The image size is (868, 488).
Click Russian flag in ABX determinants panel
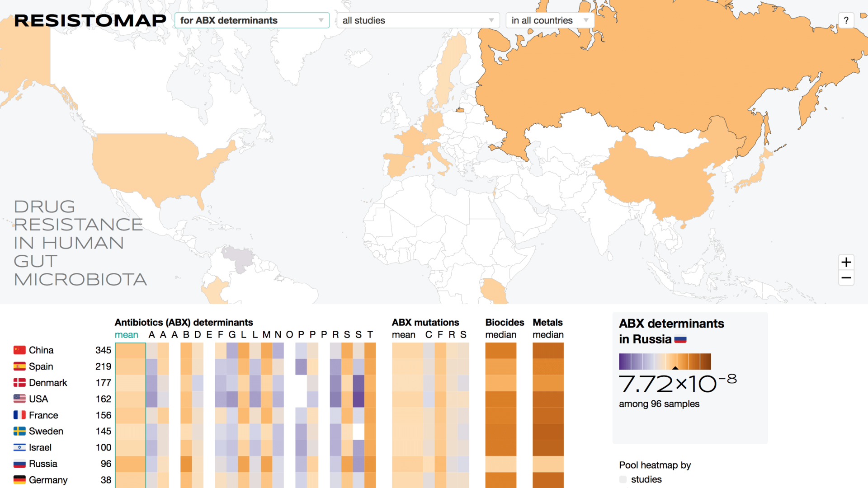click(680, 339)
